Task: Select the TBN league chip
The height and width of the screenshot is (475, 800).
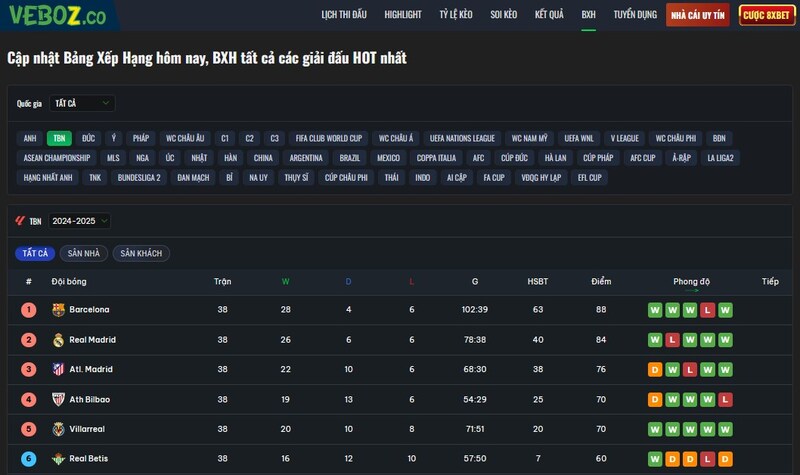Action: click(59, 138)
